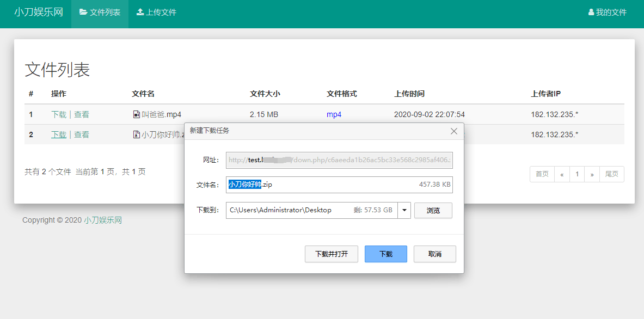Click the 网址 URL field

pos(339,160)
